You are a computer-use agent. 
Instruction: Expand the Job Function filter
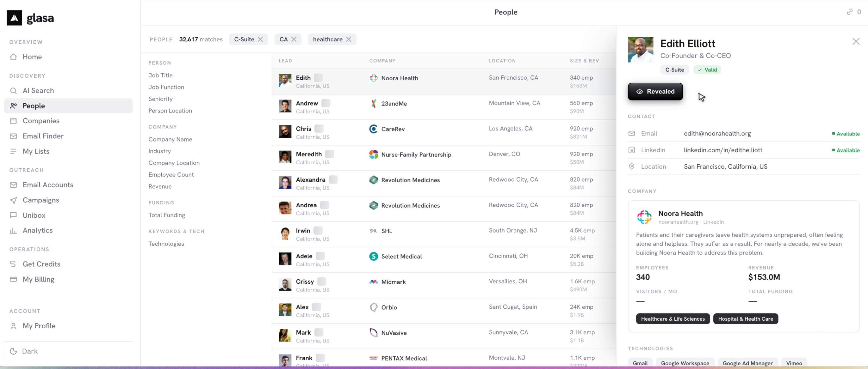(166, 87)
